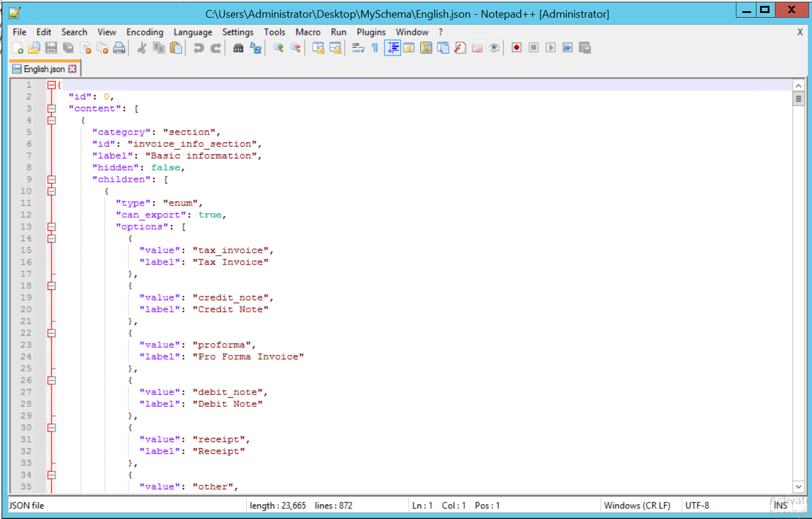Screen dimensions: 812x519
Task: Click the Windows (CR LF) status indicator
Action: coord(638,505)
